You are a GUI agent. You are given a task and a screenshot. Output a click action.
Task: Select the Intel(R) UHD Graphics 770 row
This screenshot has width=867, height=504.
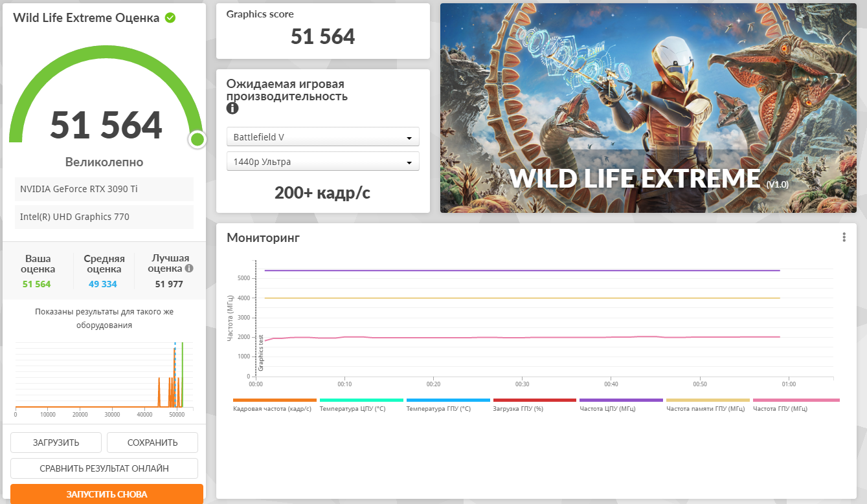click(104, 217)
